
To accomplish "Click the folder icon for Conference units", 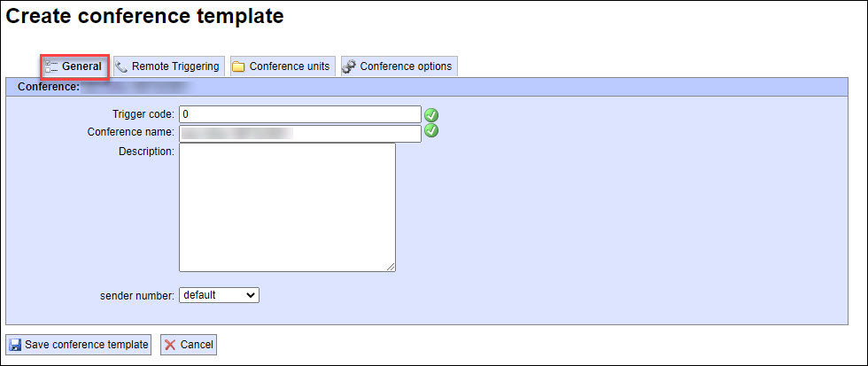I will 238,67.
